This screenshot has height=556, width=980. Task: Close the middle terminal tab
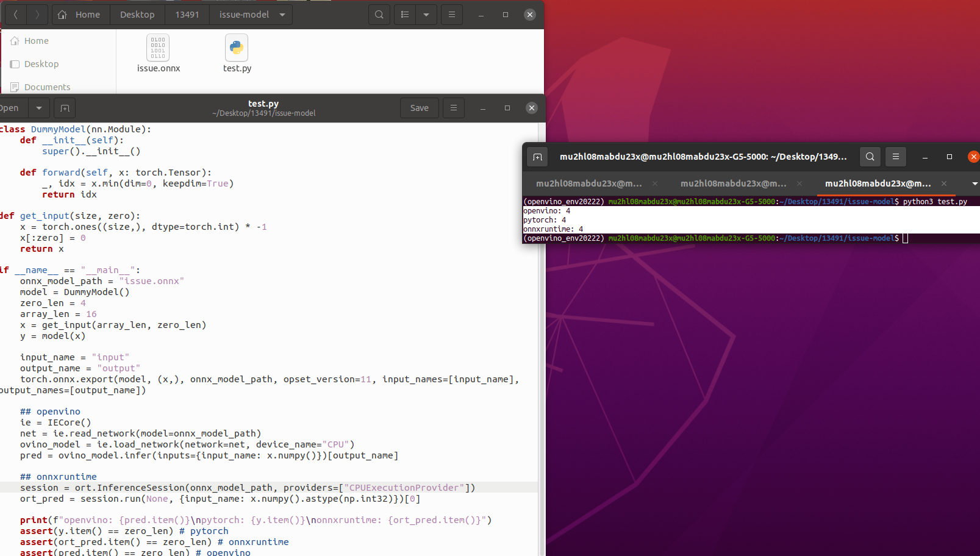click(799, 184)
